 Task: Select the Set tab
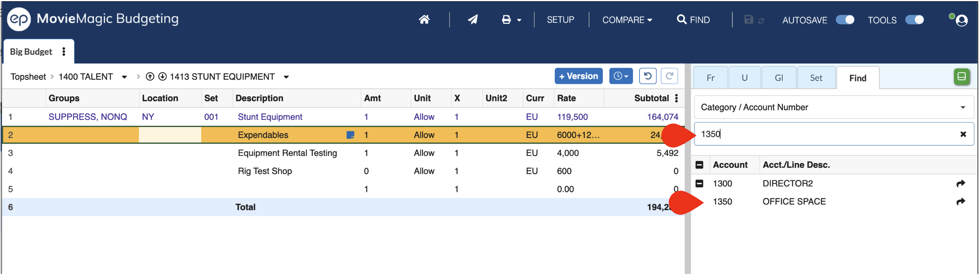coord(816,78)
